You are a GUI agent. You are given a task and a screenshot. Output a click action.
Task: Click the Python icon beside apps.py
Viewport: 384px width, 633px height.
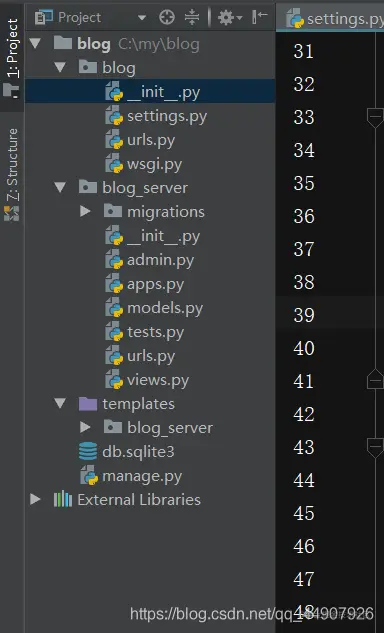pyautogui.click(x=114, y=284)
